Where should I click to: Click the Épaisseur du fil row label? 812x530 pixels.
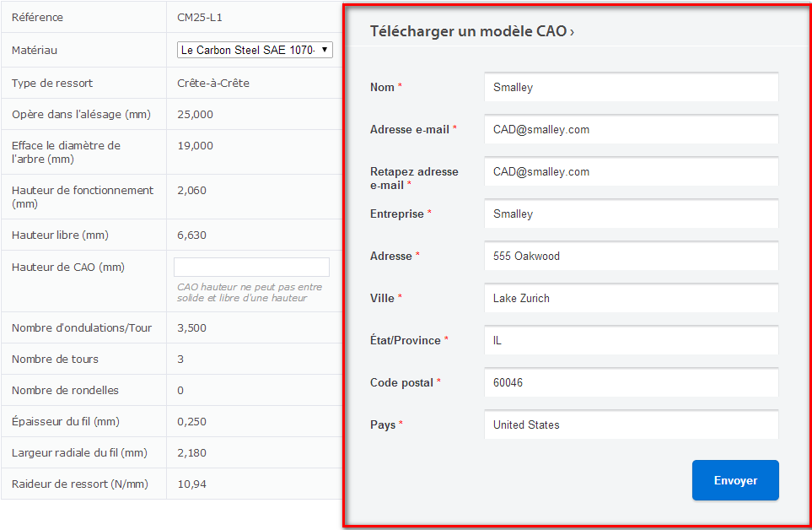pyautogui.click(x=64, y=422)
